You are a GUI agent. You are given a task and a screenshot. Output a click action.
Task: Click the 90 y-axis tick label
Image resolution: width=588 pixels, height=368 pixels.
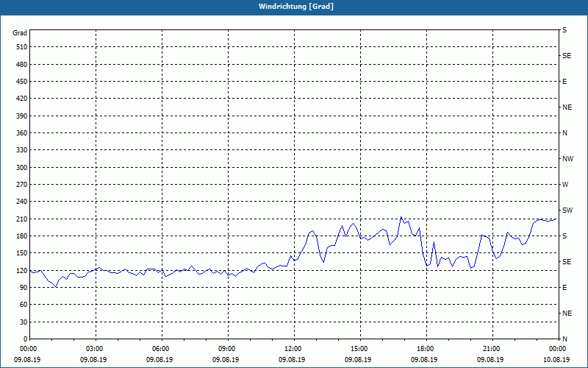[x=24, y=288]
